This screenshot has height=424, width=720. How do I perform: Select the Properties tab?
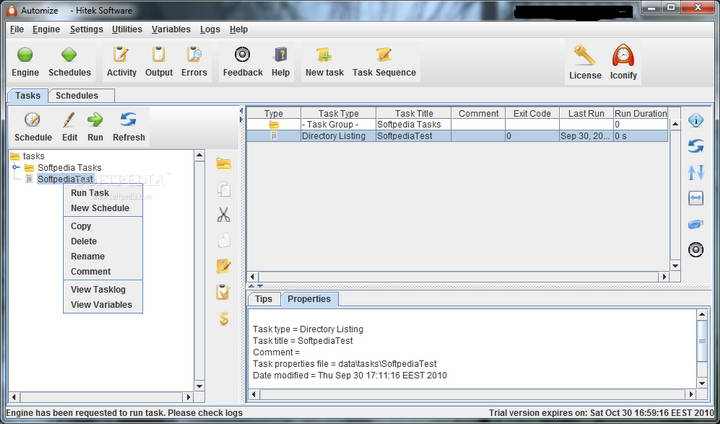(x=309, y=299)
